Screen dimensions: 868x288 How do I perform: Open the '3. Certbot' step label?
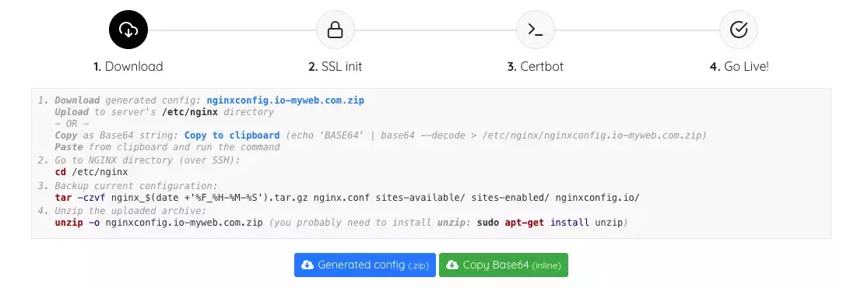coord(536,66)
